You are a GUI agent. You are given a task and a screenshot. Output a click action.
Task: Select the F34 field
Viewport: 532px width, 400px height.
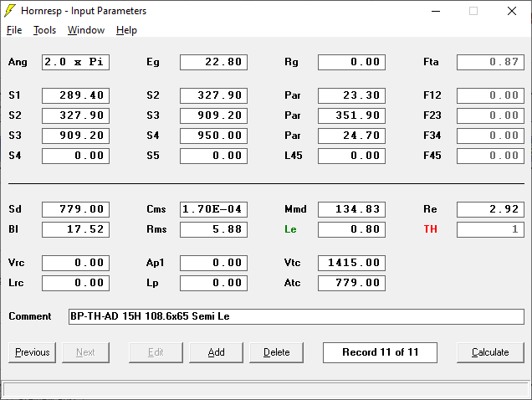pos(490,136)
